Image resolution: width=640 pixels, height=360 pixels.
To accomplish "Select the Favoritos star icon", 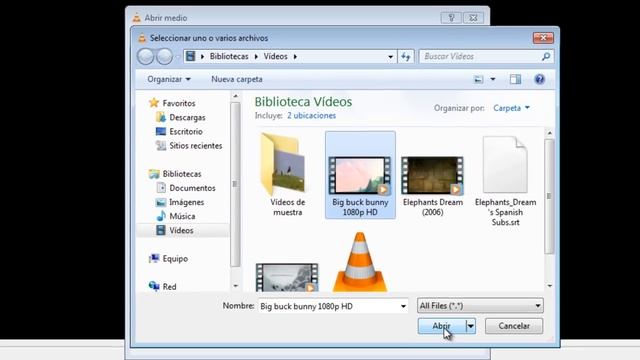I will pyautogui.click(x=154, y=103).
